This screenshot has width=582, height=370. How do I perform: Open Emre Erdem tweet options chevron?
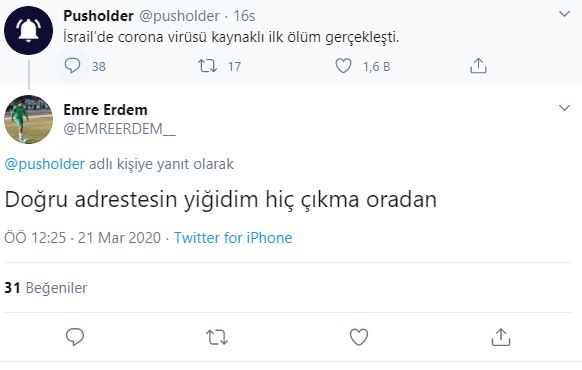pos(564,108)
